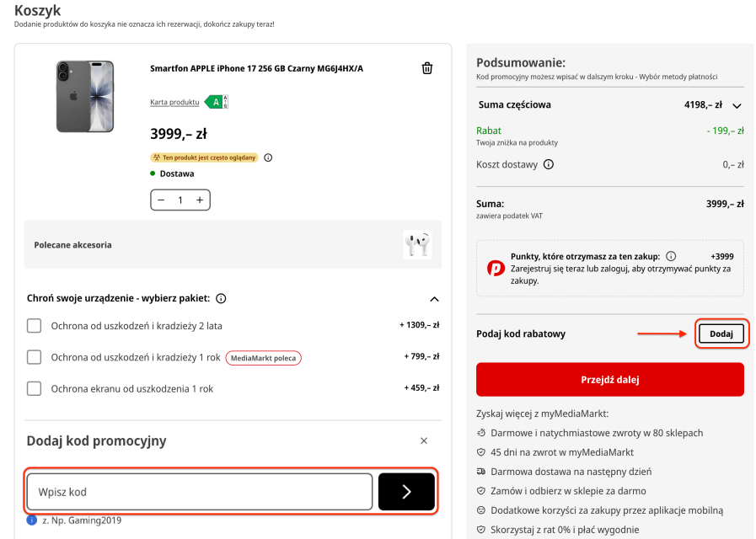Click '45 dni na zwrot w myMediaMarkt'

click(562, 452)
